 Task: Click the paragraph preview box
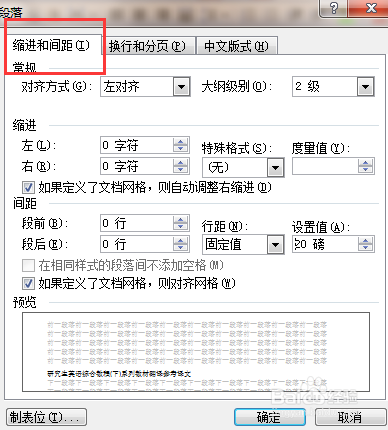point(196,352)
